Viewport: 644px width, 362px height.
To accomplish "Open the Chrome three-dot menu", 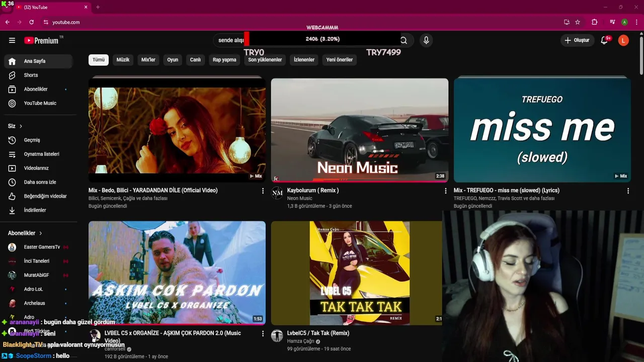I will coord(637,22).
